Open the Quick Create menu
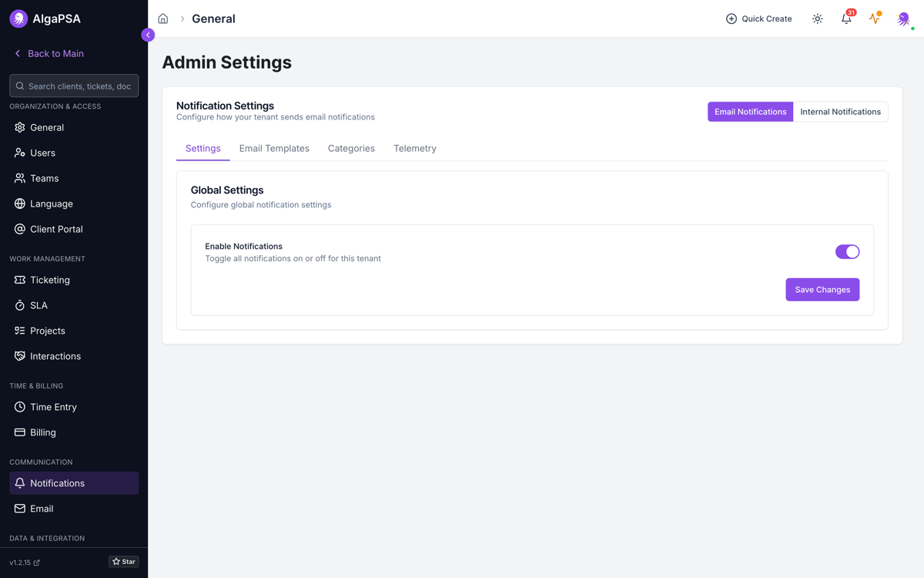This screenshot has width=924, height=578. tap(758, 18)
